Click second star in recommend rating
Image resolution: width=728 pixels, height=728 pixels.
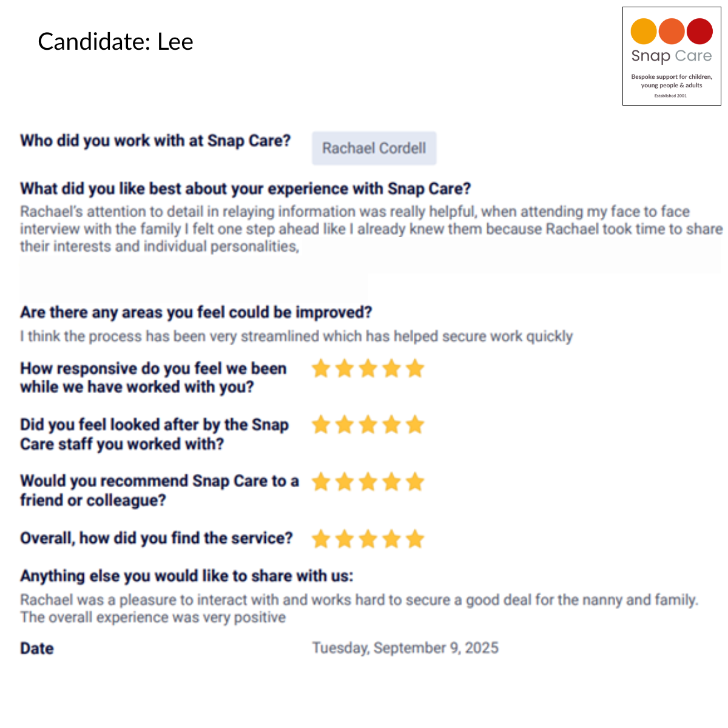345,482
